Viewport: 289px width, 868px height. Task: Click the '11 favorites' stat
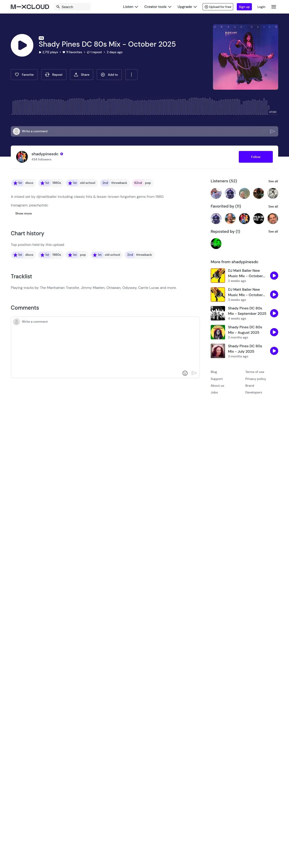[x=72, y=52]
